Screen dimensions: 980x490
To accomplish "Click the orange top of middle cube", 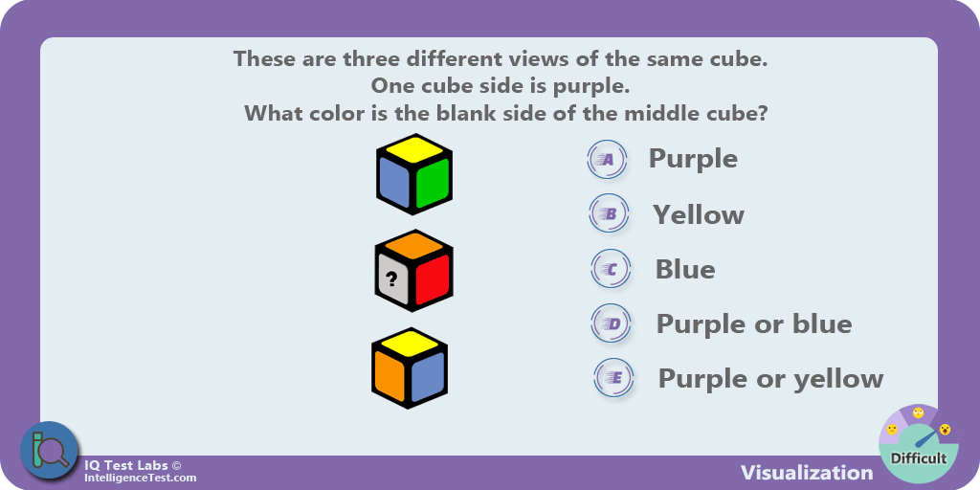I will 413,246.
